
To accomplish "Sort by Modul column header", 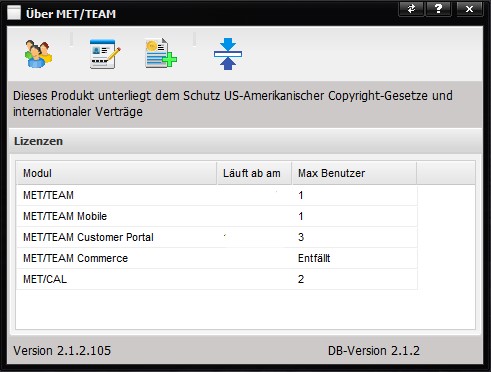I will point(116,173).
